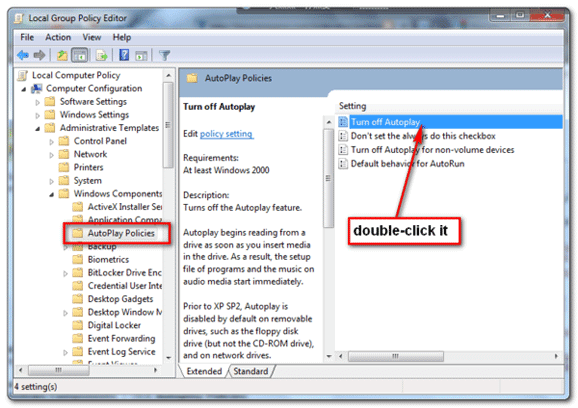Select Don't set the always do this checkbox
Image resolution: width=578 pixels, height=408 pixels.
(x=423, y=136)
